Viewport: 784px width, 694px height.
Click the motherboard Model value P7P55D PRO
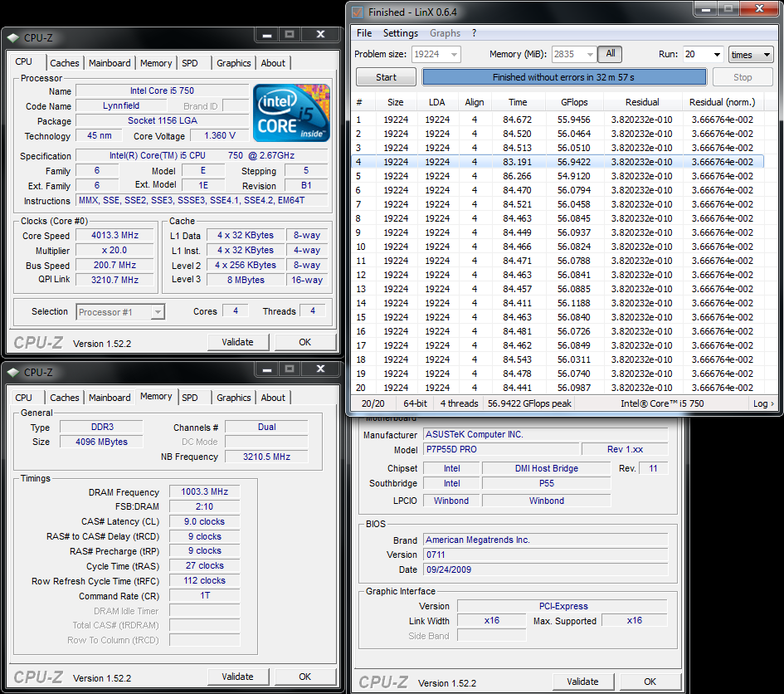click(501, 449)
